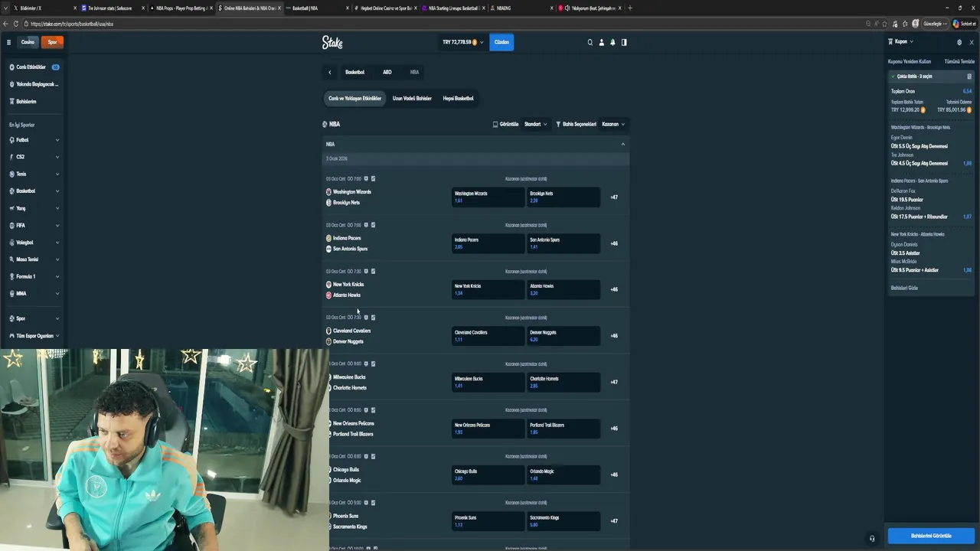Open Tüm Espor Oyunları sidebar item
Viewport: 980px width, 551px height.
click(x=34, y=335)
